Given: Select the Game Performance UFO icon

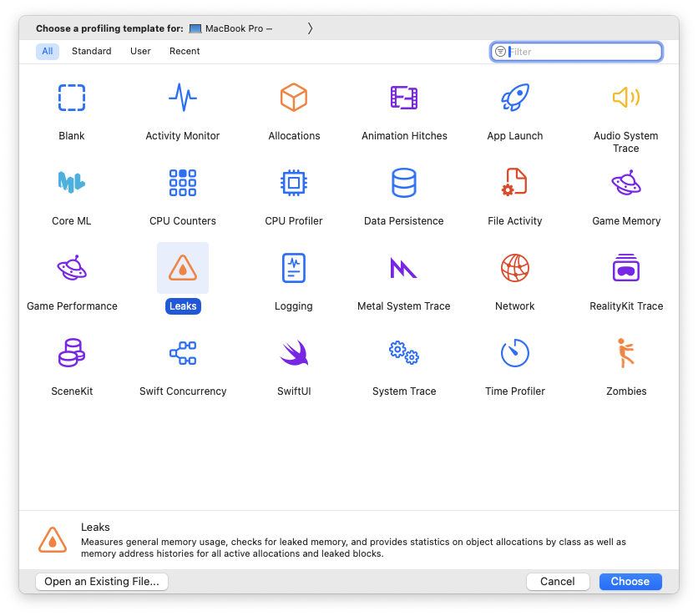Looking at the screenshot, I should (72, 268).
